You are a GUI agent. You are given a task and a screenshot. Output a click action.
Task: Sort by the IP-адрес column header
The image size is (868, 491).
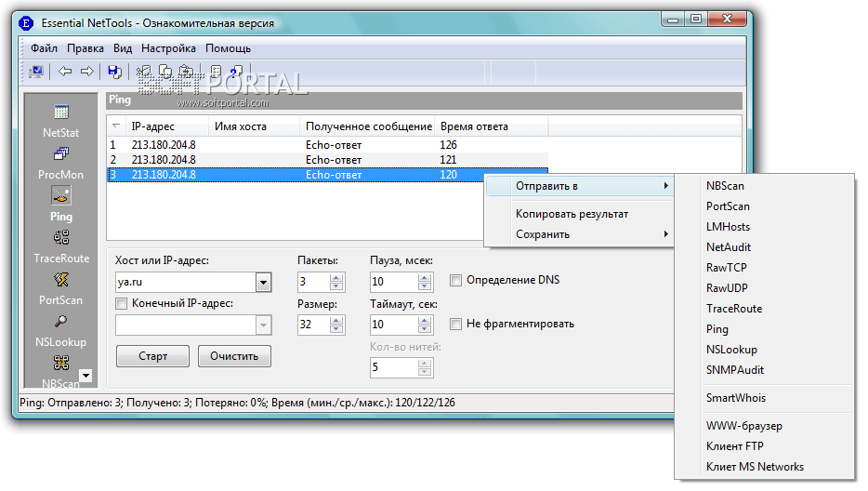click(167, 126)
